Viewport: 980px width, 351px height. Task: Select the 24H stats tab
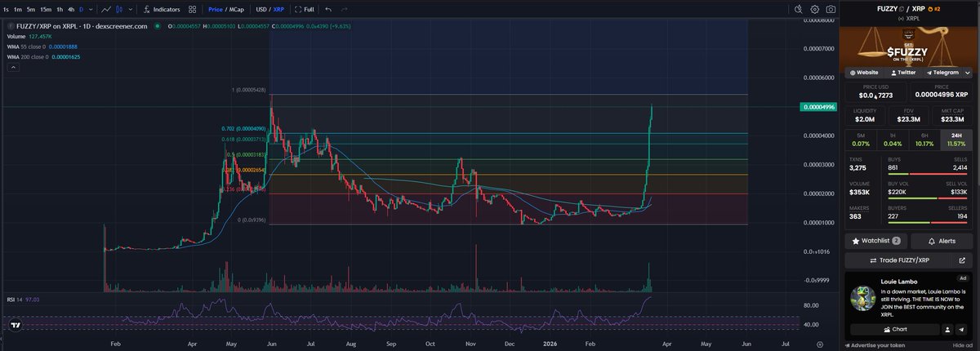click(x=958, y=140)
